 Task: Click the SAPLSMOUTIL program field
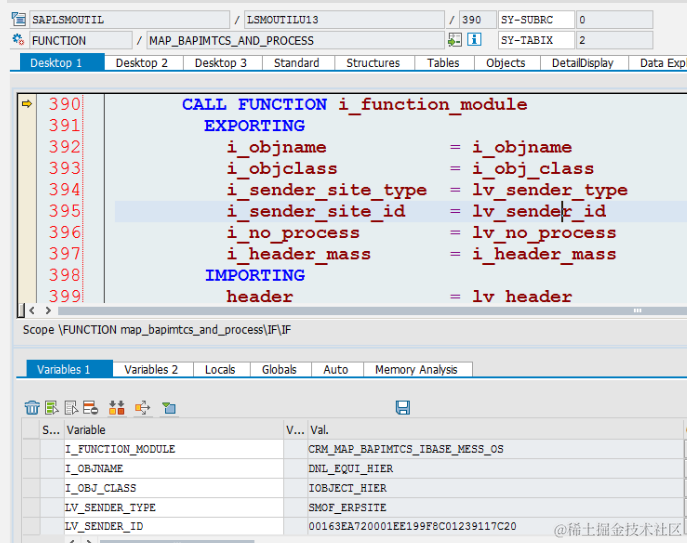[130, 20]
